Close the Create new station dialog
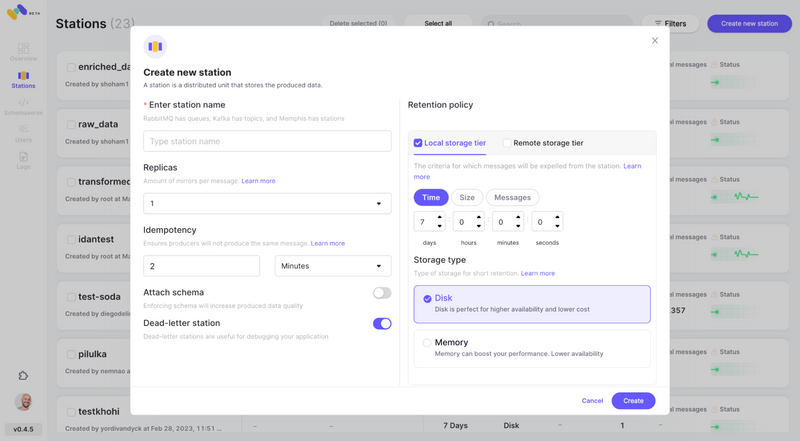Screen dimensions: 800x441 tap(655, 41)
